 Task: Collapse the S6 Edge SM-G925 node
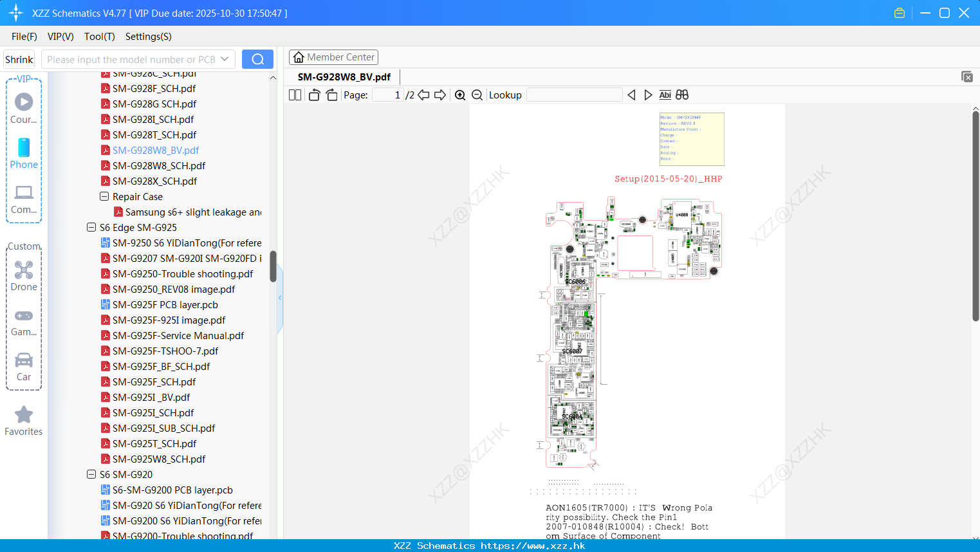91,227
